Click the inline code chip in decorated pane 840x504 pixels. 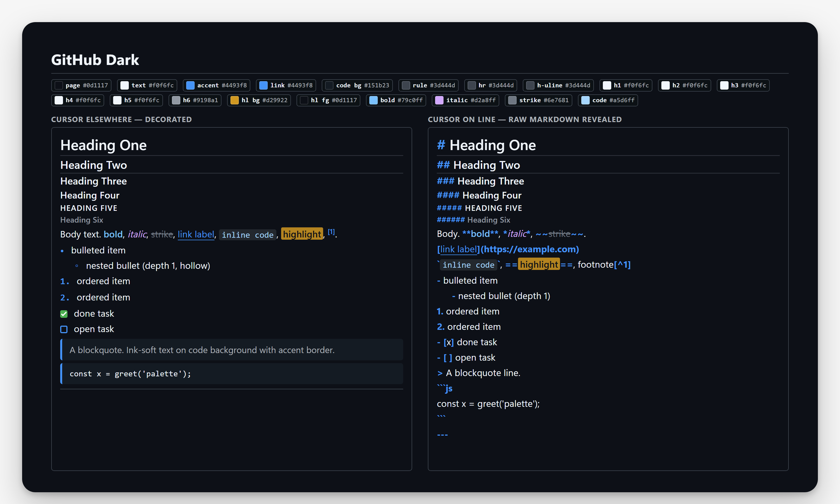click(248, 235)
